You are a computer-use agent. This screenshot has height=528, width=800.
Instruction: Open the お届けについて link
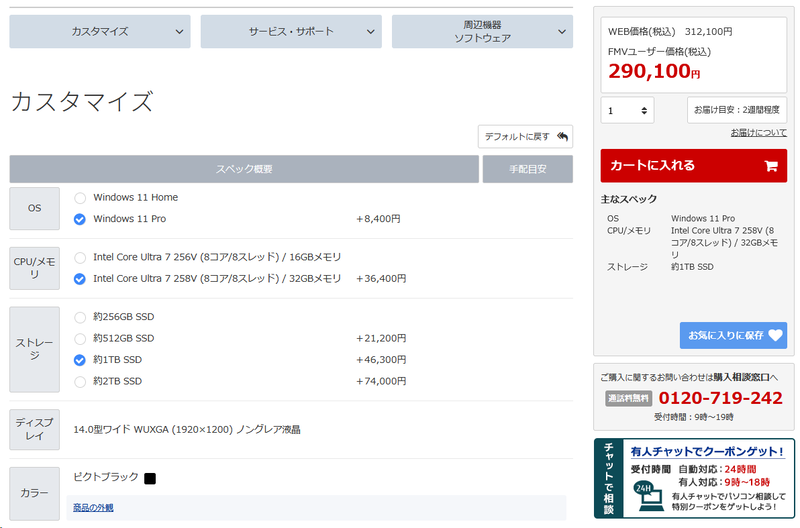click(758, 133)
